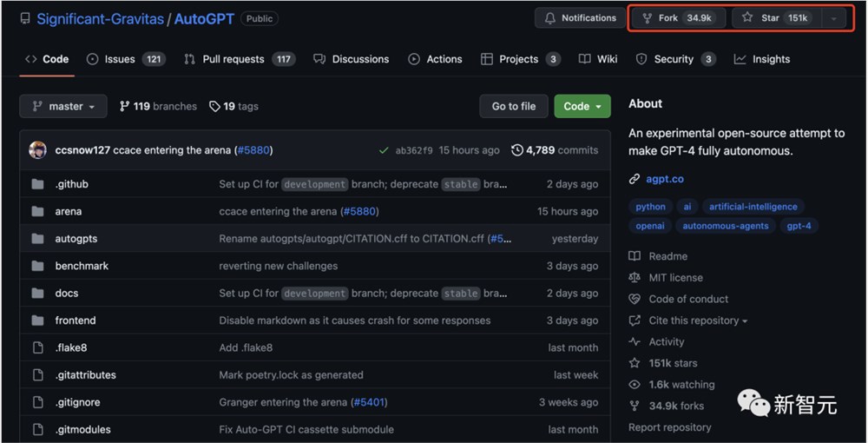Image resolution: width=868 pixels, height=443 pixels.
Task: Open the arena folder
Action: [68, 212]
